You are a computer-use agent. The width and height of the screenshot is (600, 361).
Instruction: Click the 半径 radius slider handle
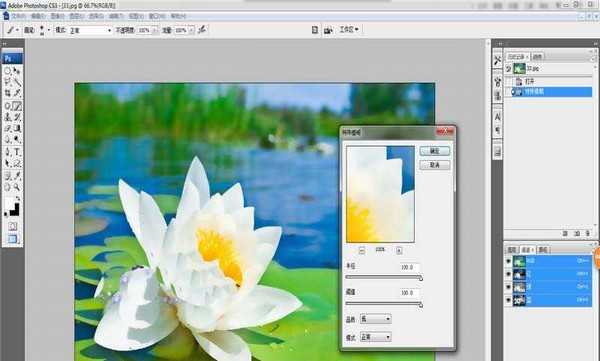click(421, 278)
